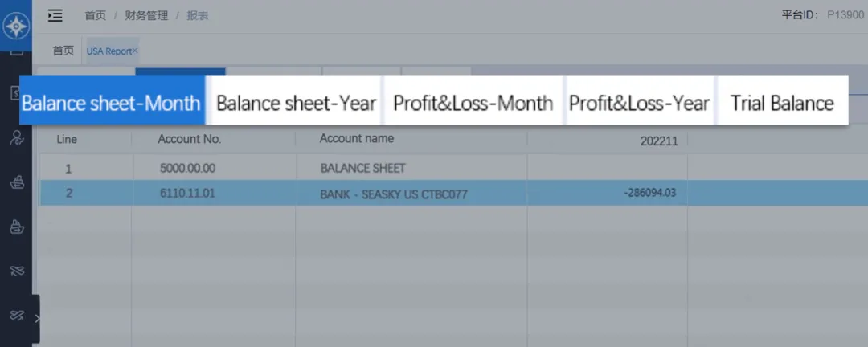Click the compass logo icon
Image resolution: width=868 pixels, height=347 pixels.
click(16, 26)
